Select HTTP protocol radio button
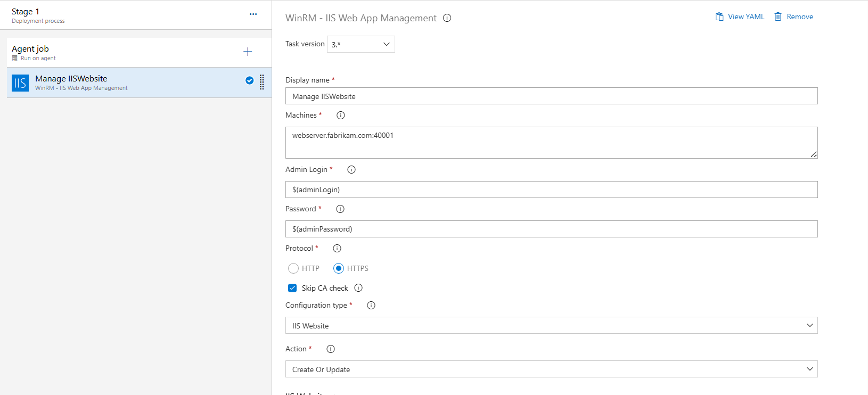This screenshot has height=395, width=868. tap(293, 268)
